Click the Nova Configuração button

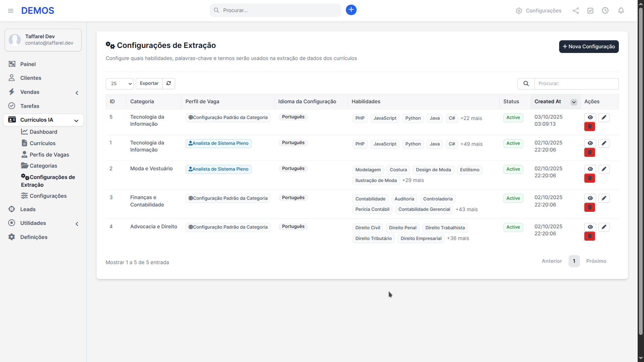(x=589, y=47)
